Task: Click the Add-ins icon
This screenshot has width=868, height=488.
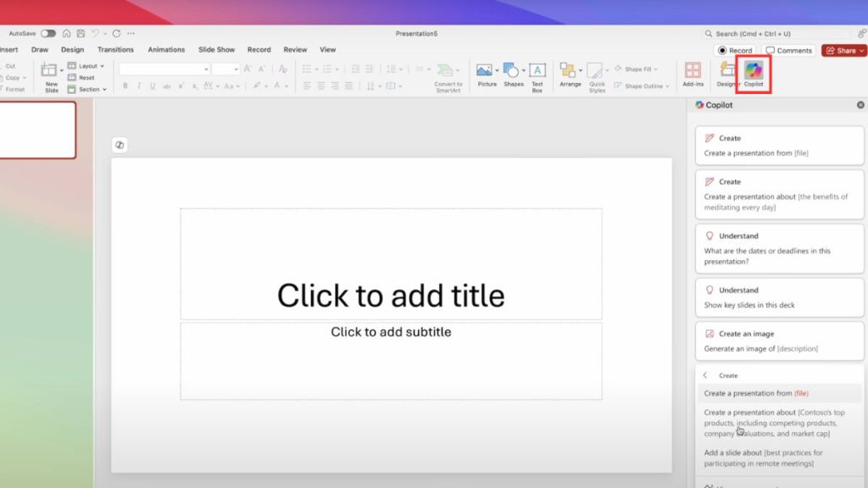Action: [x=693, y=73]
